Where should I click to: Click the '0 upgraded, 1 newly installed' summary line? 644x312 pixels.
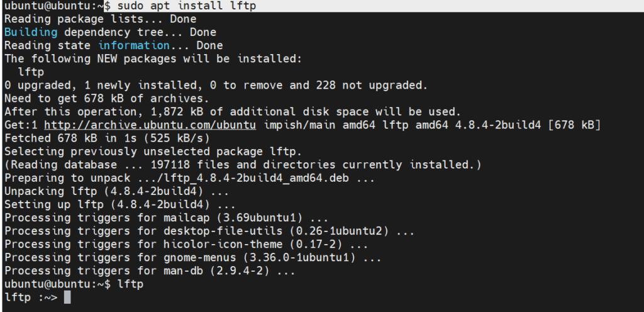pyautogui.click(x=216, y=86)
